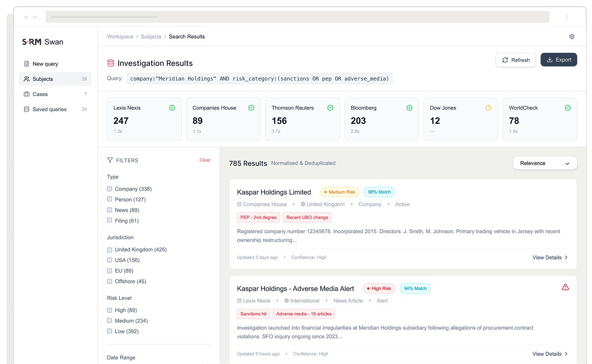The image size is (592, 364).
Task: Click WorldCheck green status check
Action: [x=567, y=108]
